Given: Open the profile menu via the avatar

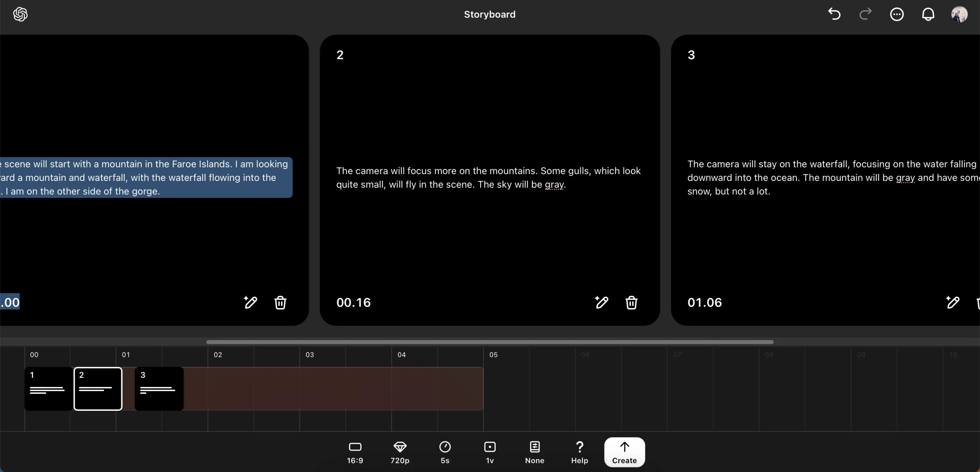Looking at the screenshot, I should (960, 14).
